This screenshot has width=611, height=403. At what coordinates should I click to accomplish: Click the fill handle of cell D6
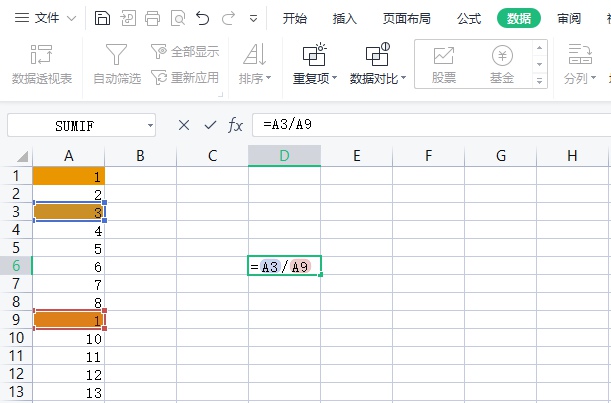(320, 275)
